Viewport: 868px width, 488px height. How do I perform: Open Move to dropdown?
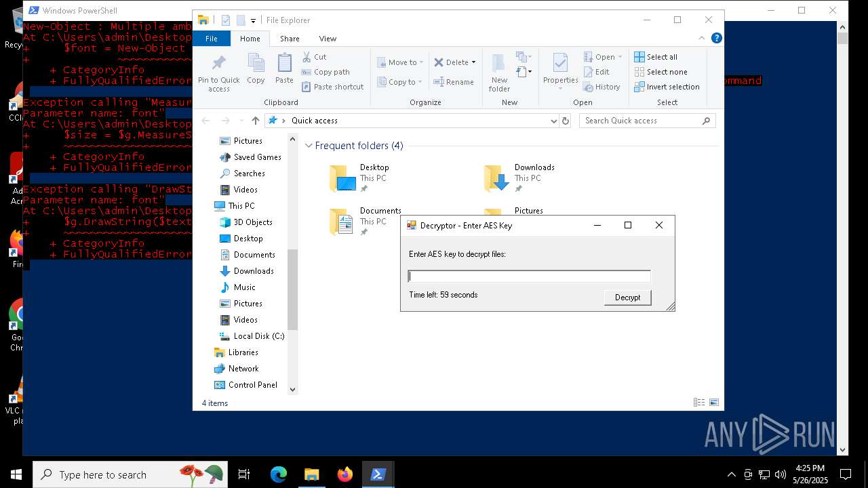click(x=400, y=62)
